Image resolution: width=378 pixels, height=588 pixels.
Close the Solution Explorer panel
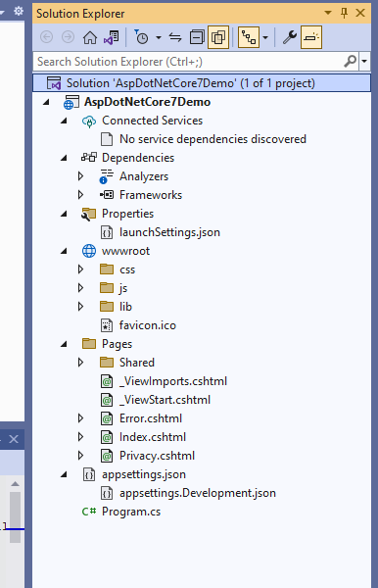360,13
